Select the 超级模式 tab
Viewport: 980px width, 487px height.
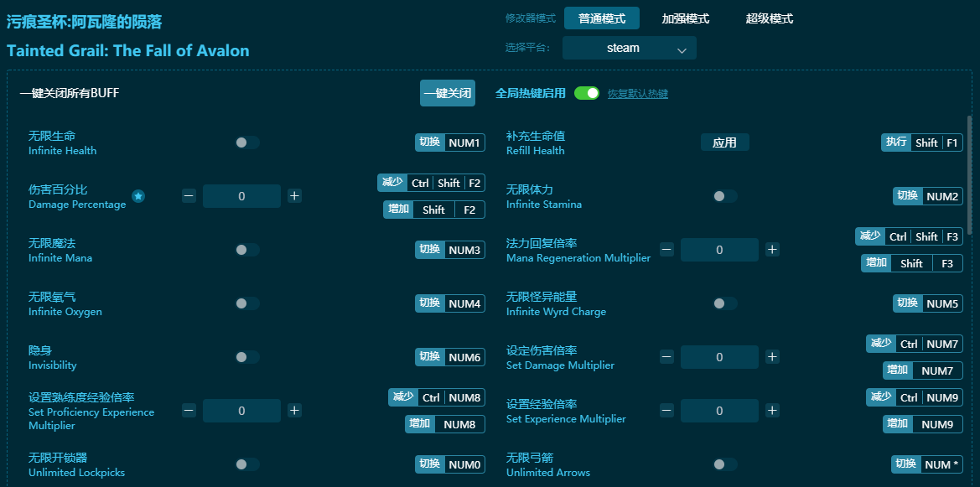point(769,18)
